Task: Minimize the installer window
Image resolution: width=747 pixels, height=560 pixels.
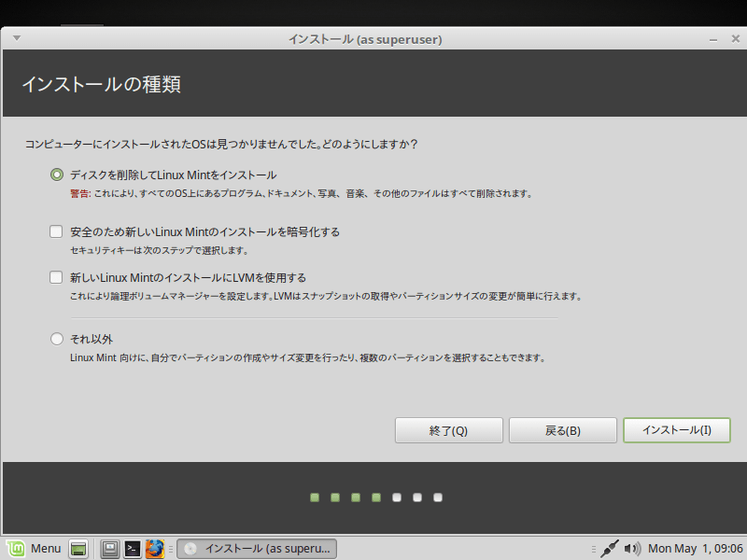Action: (x=713, y=39)
